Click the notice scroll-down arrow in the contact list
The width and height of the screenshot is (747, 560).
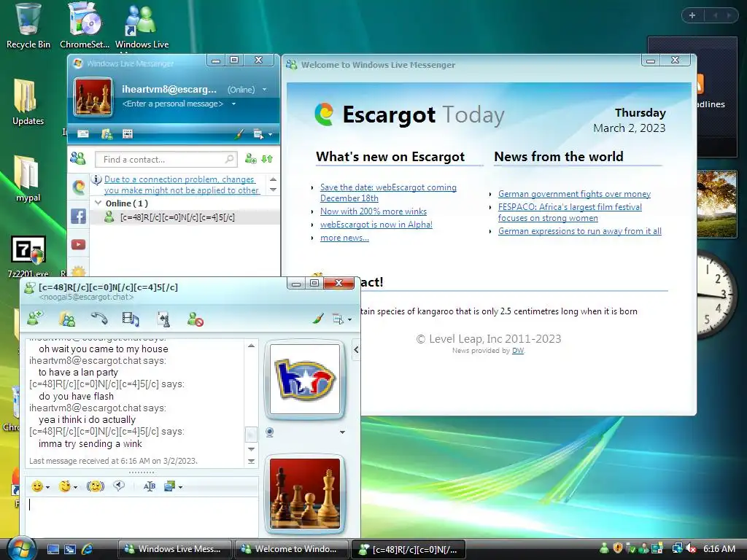[x=273, y=190]
